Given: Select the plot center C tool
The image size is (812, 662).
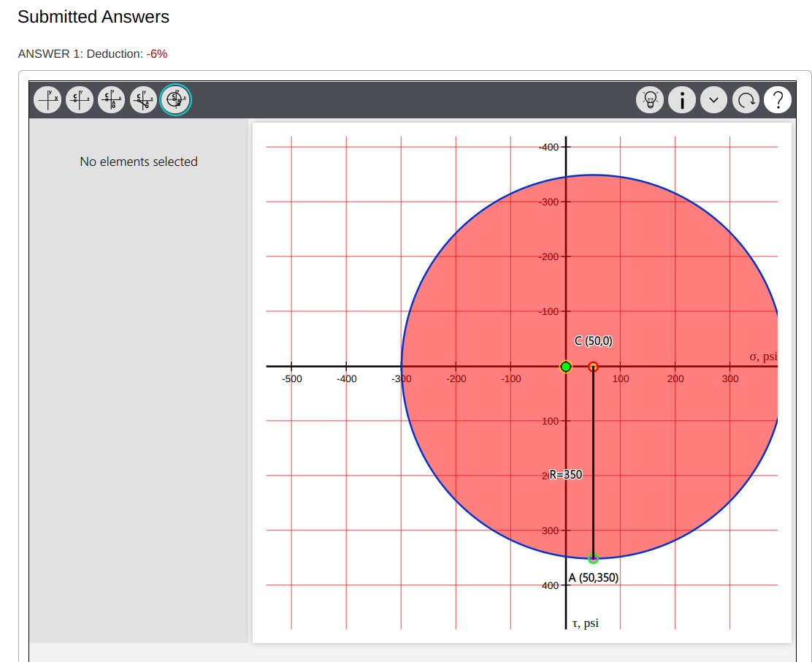Looking at the screenshot, I should 80,99.
